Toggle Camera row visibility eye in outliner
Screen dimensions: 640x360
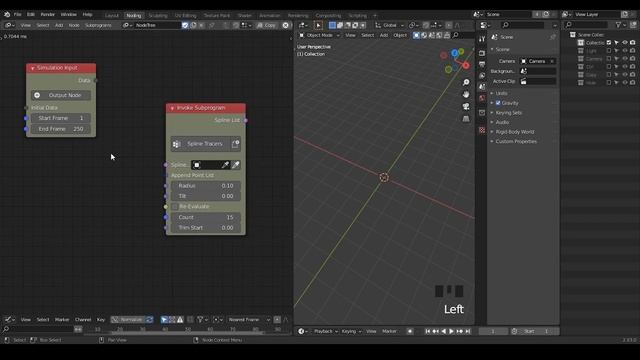[x=624, y=59]
